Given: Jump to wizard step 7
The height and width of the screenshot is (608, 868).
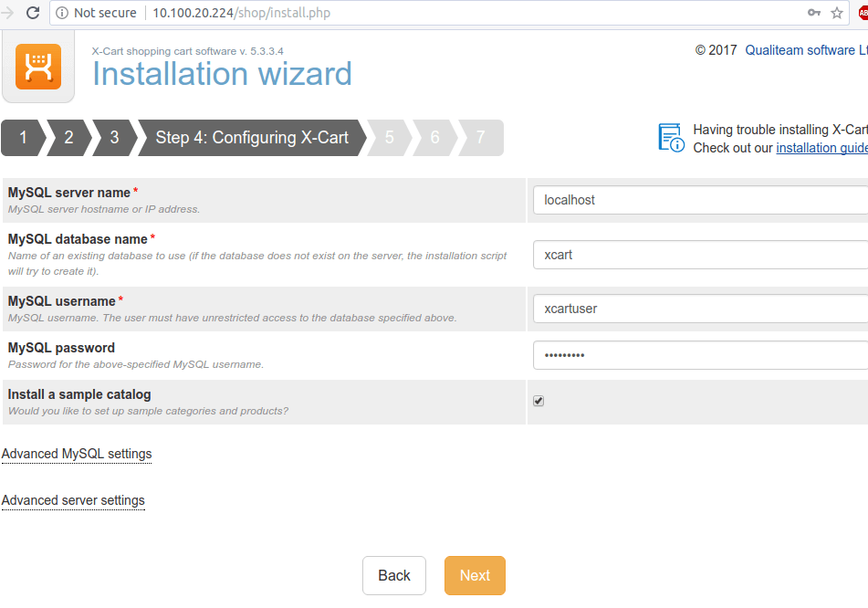Looking at the screenshot, I should point(480,137).
